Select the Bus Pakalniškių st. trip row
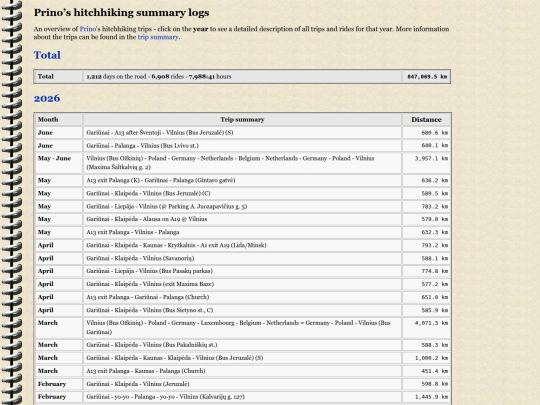The image size is (540, 405). click(x=242, y=345)
